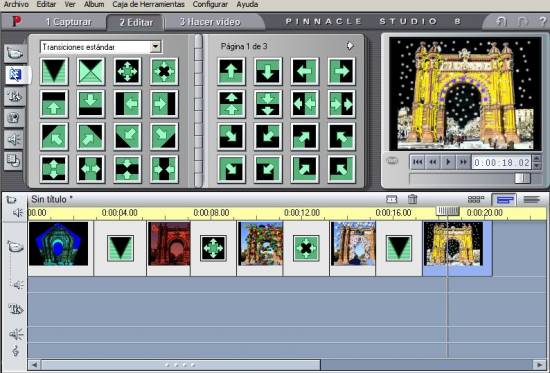
Task: Expand the Transiciones estándar dropdown
Action: pyautogui.click(x=155, y=47)
